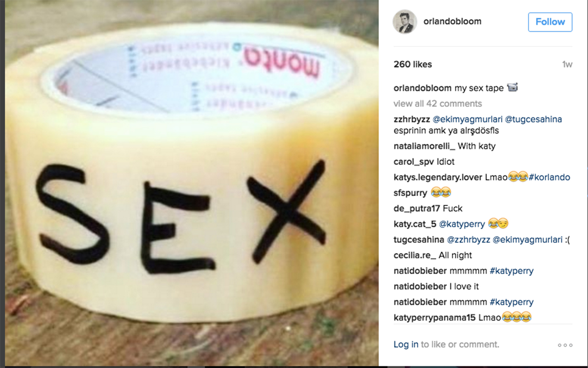Open orlandobloom profile from header username
This screenshot has width=588, height=368.
[452, 22]
